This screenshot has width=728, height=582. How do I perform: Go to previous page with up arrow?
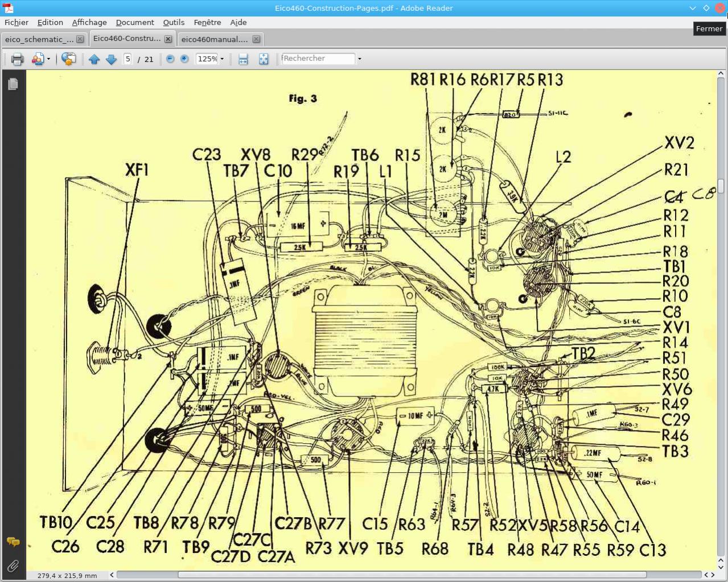point(94,59)
